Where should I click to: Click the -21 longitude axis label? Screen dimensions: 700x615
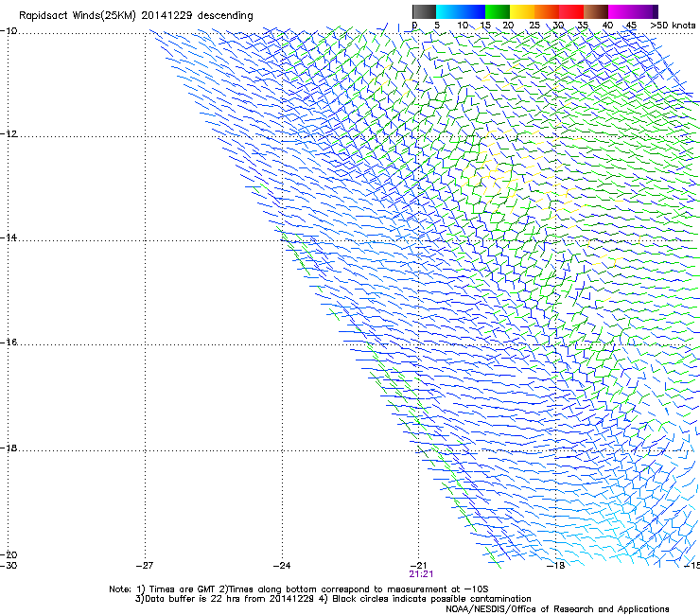coord(418,566)
